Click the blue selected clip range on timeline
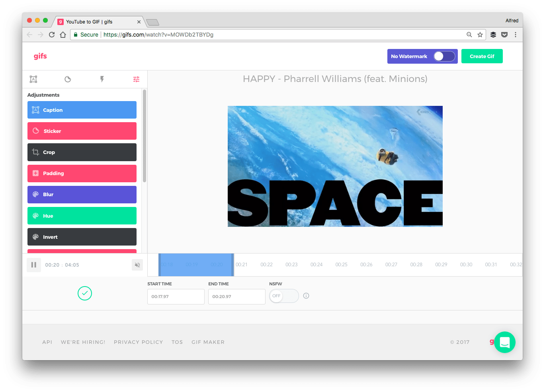 (x=196, y=265)
